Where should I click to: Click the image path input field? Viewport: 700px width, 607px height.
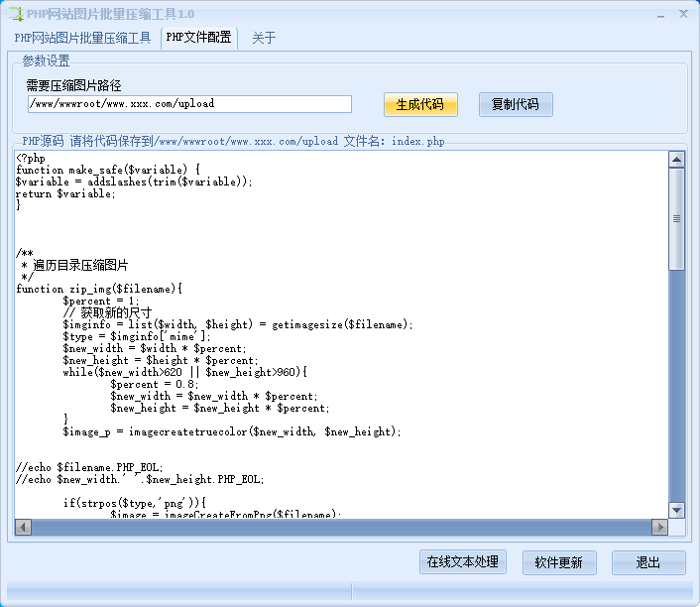189,104
